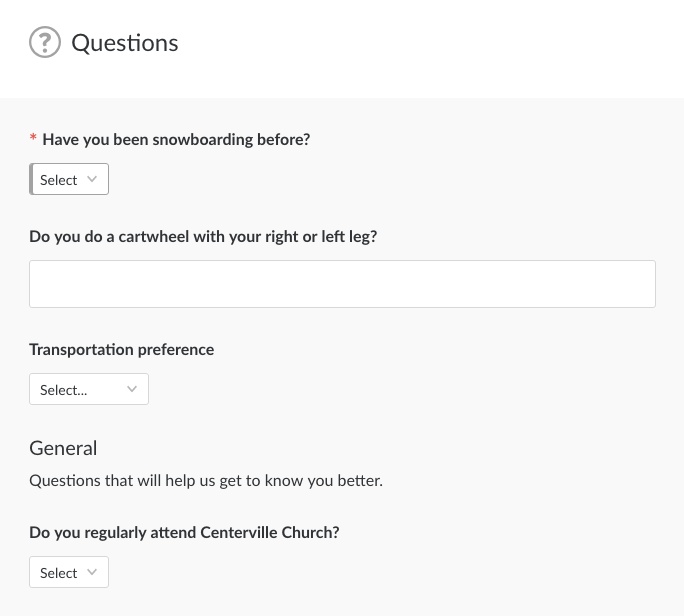Click the white header bar beside Questions
This screenshot has width=684, height=616.
click(430, 45)
